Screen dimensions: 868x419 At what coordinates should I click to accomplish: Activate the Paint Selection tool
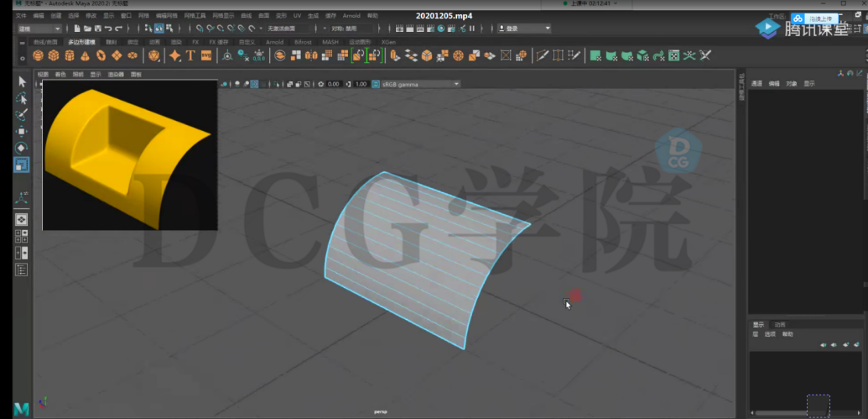pos(22,115)
